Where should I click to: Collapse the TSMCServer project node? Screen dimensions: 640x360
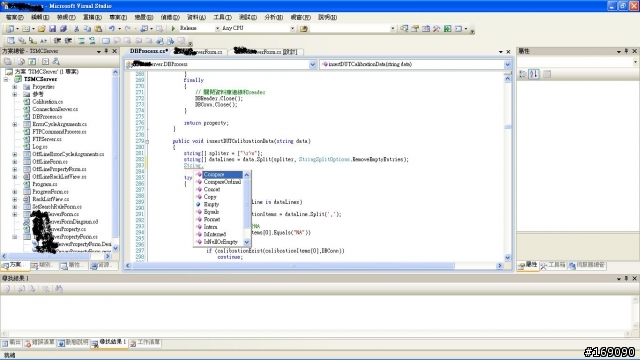tap(6, 79)
